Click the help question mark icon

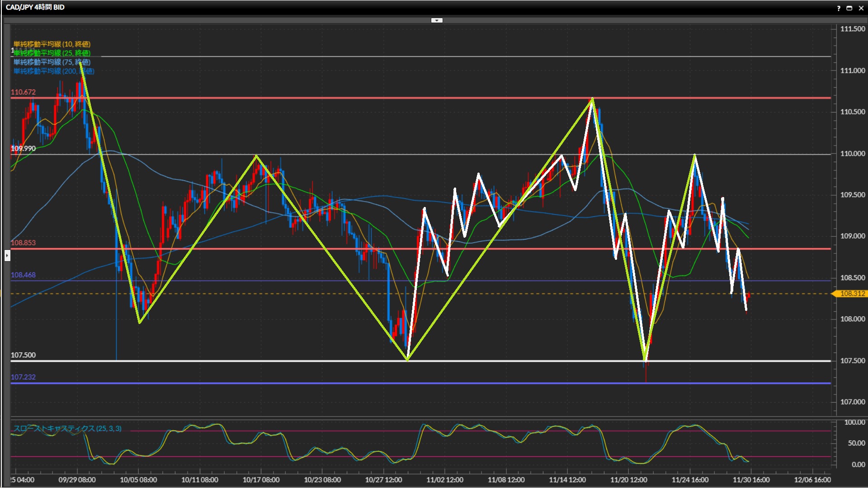839,8
